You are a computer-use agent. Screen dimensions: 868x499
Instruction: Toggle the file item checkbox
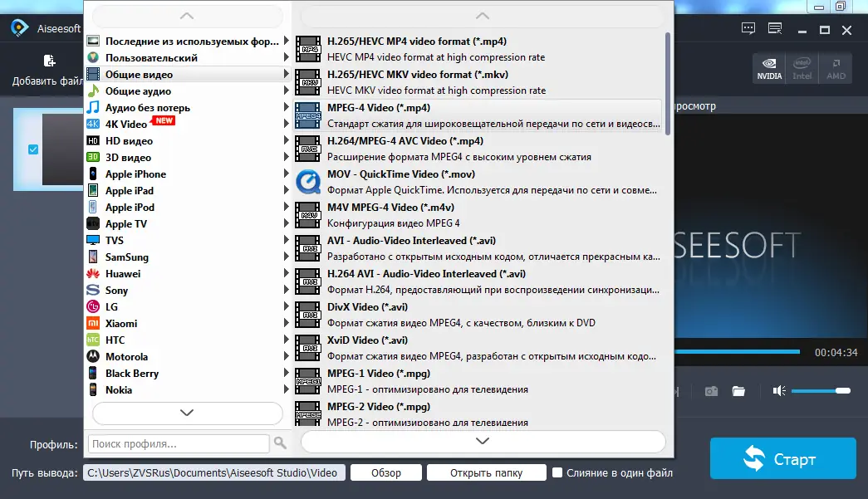click(x=33, y=149)
